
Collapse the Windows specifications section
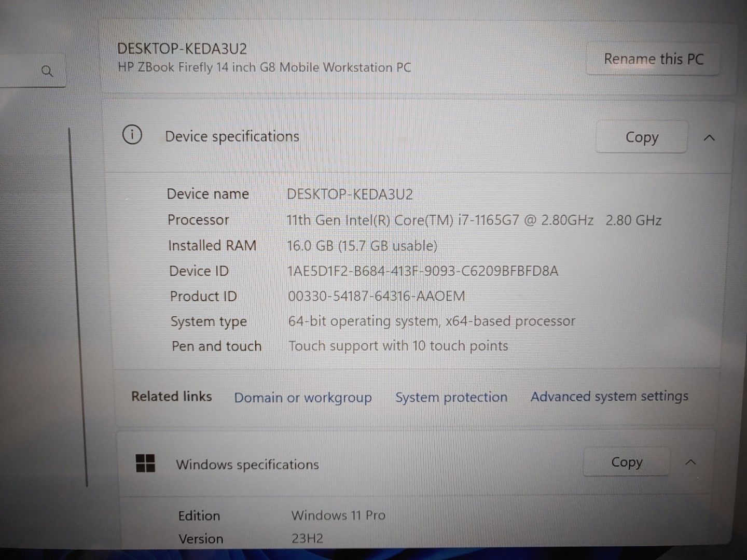690,462
